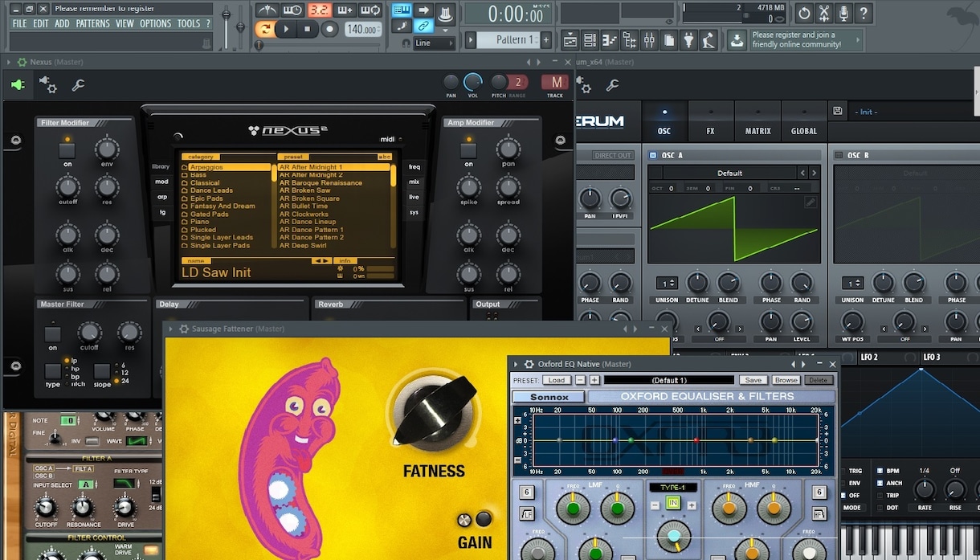Image resolution: width=980 pixels, height=560 pixels.
Task: Open the PATTERNS menu
Action: (92, 24)
